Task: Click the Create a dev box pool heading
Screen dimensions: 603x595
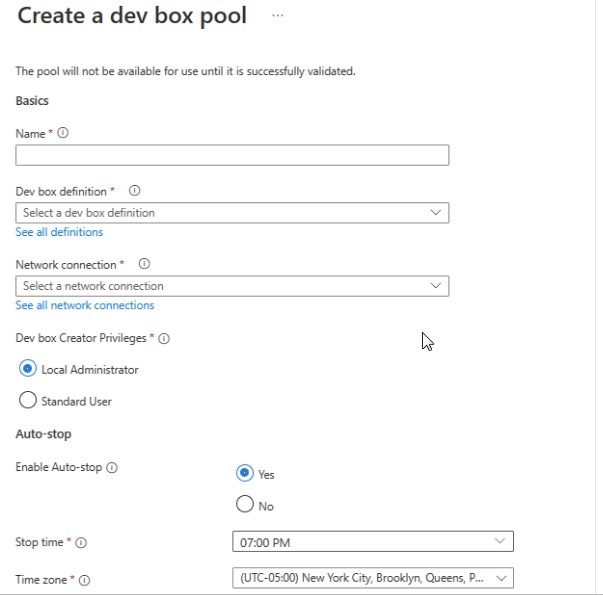Action: tap(132, 17)
